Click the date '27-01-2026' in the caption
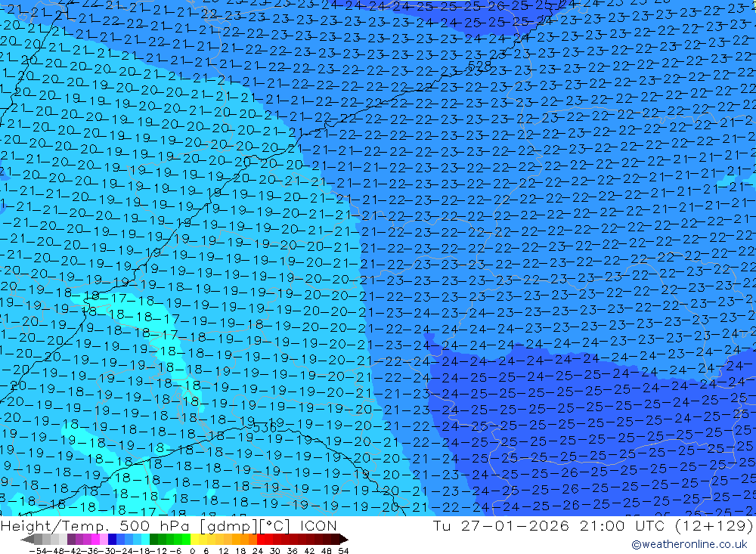Image resolution: width=756 pixels, height=554 pixels. coord(515,525)
